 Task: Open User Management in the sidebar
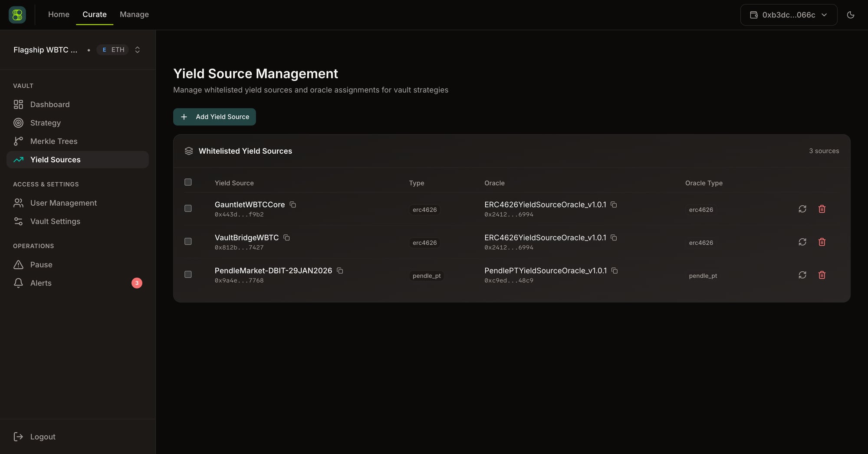[x=78, y=203]
